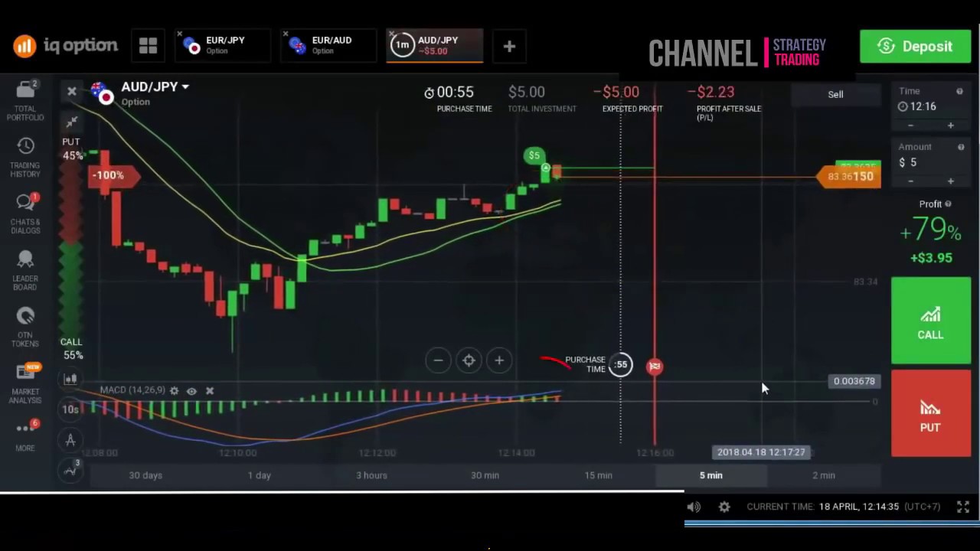Toggle fullscreen mode icon
980x551 pixels.
tap(963, 507)
